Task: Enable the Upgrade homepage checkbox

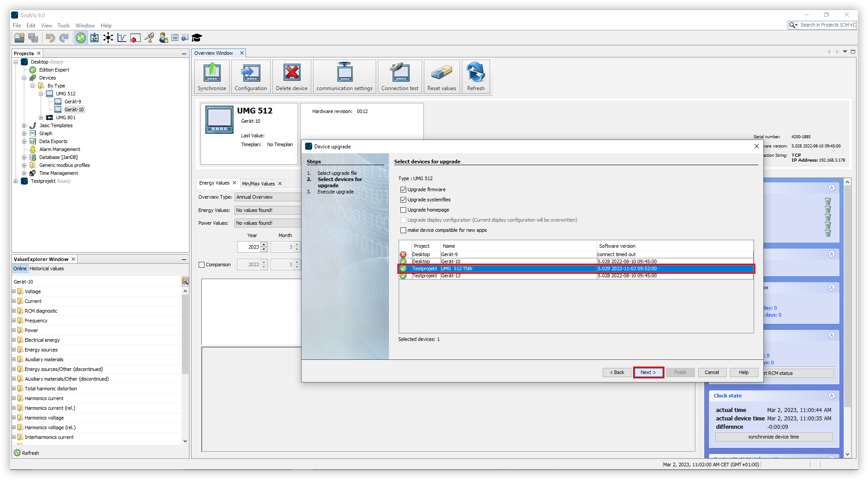Action: 403,210
